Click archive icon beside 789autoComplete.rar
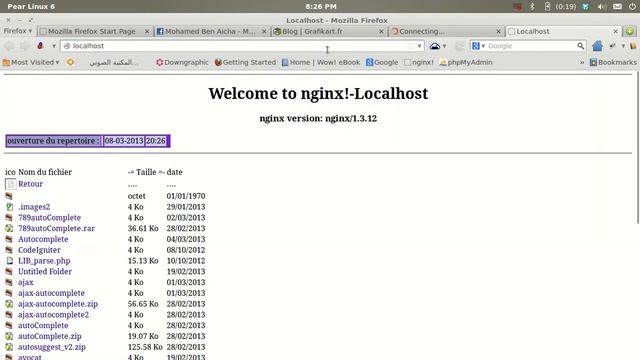The image size is (640, 360). (9, 228)
